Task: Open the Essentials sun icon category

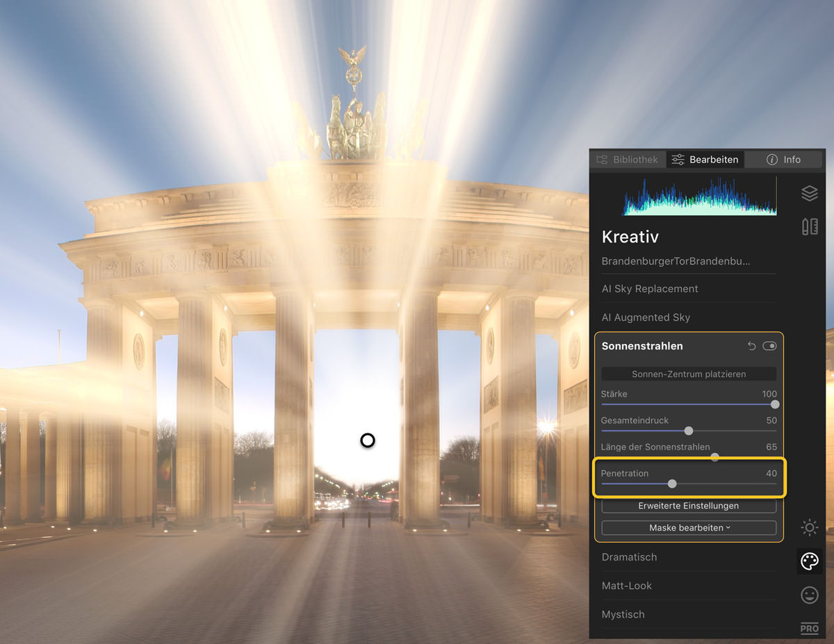Action: pos(810,527)
